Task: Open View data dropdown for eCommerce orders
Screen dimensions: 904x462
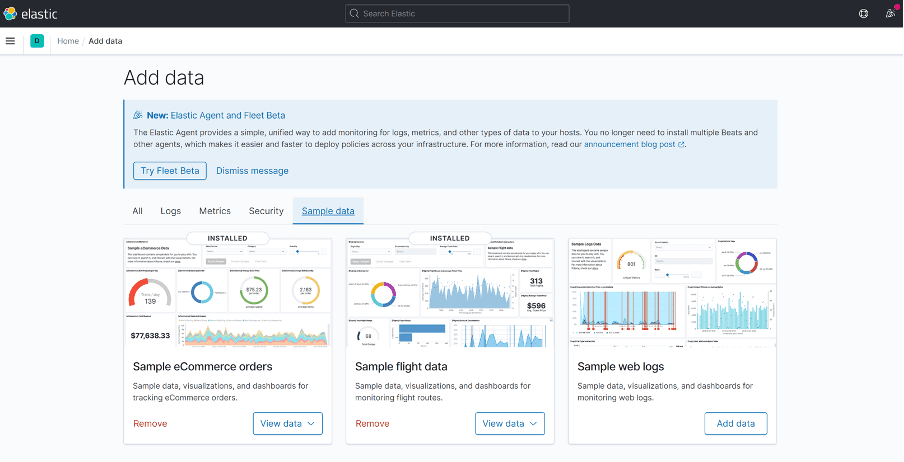Action: [288, 423]
